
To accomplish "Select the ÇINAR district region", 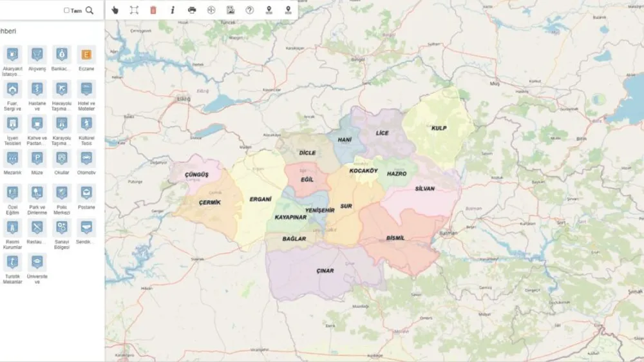I will pyautogui.click(x=325, y=271).
